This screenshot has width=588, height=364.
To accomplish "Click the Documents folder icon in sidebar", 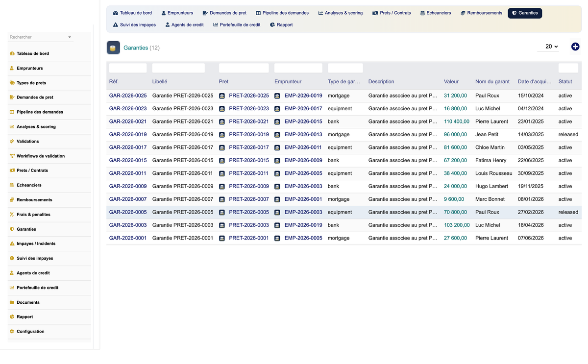I will point(12,302).
